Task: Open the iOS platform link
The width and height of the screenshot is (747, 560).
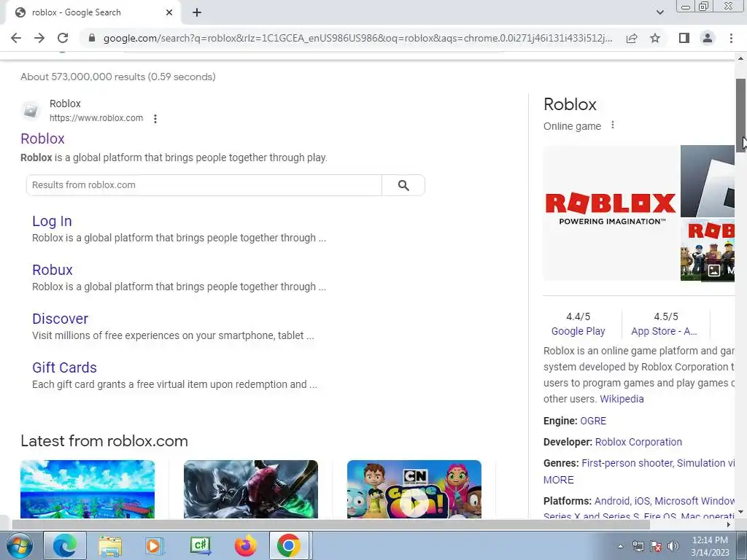Action: [642, 501]
